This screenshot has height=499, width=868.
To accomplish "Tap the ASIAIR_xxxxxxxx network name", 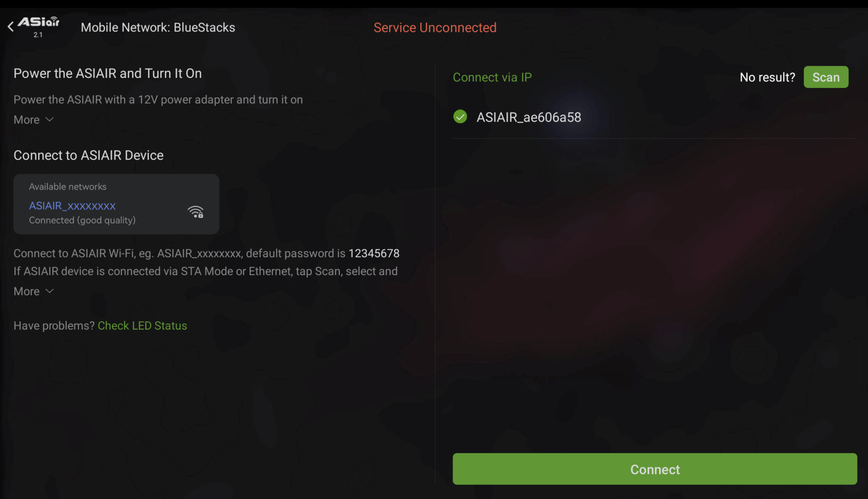I will pos(72,205).
